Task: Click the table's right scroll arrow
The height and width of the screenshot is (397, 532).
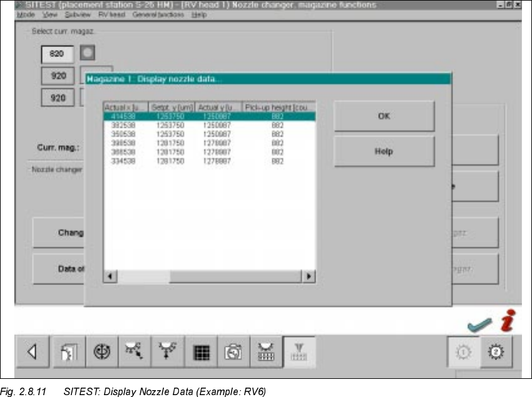Action: pos(309,276)
